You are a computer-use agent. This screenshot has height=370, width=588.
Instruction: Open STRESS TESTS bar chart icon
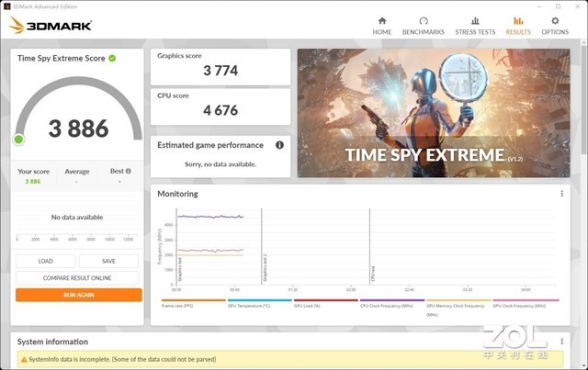point(474,21)
